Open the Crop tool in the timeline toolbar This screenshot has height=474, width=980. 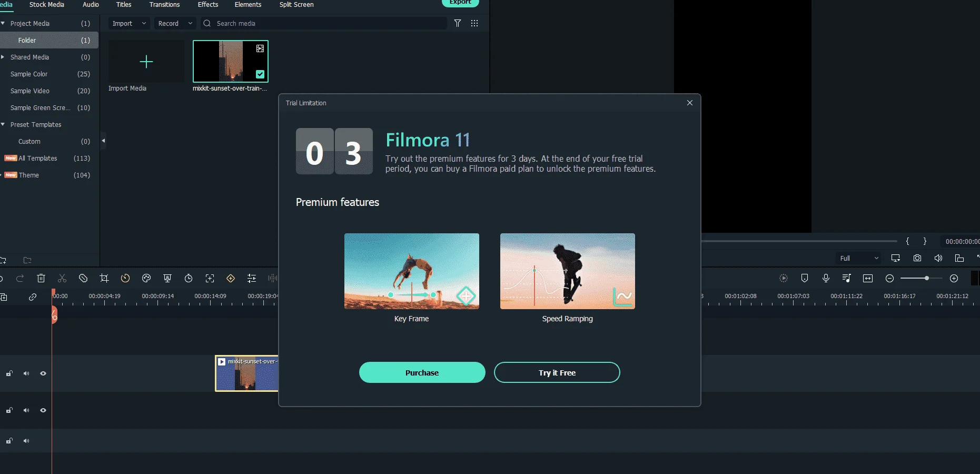[104, 278]
